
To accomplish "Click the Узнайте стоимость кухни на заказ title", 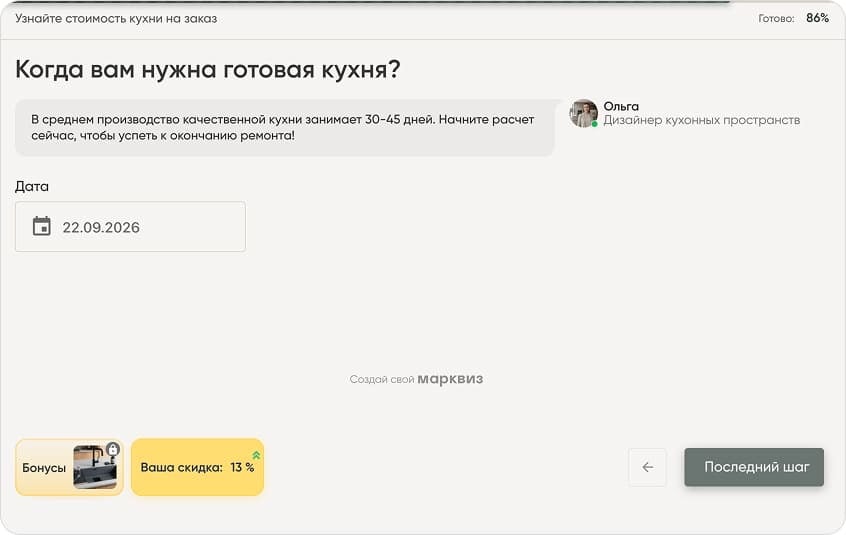I will [116, 18].
